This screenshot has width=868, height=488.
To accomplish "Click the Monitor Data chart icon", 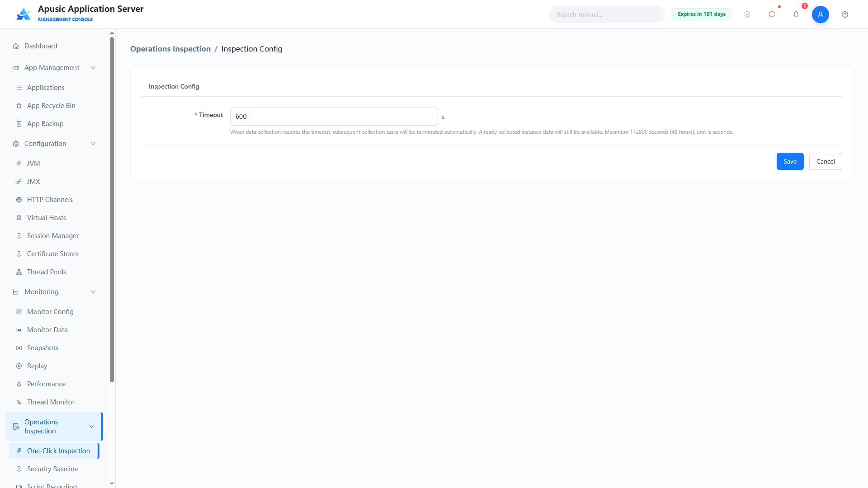I will 19,330.
